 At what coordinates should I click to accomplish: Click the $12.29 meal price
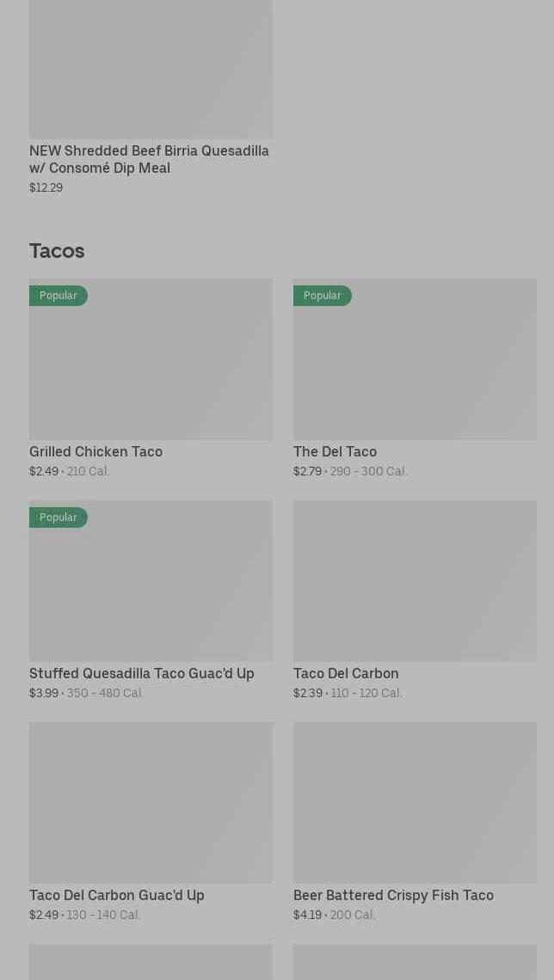[x=46, y=187]
